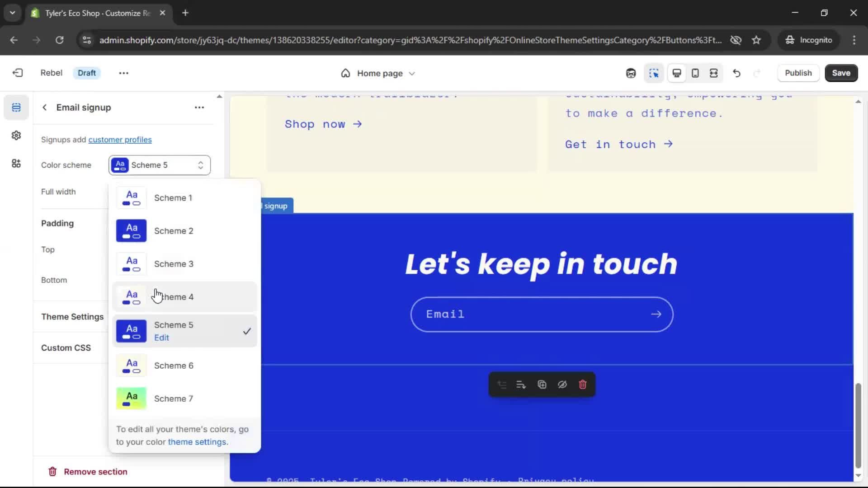Open the three-dot menu beside Email signup
The width and height of the screenshot is (868, 488).
(199, 108)
